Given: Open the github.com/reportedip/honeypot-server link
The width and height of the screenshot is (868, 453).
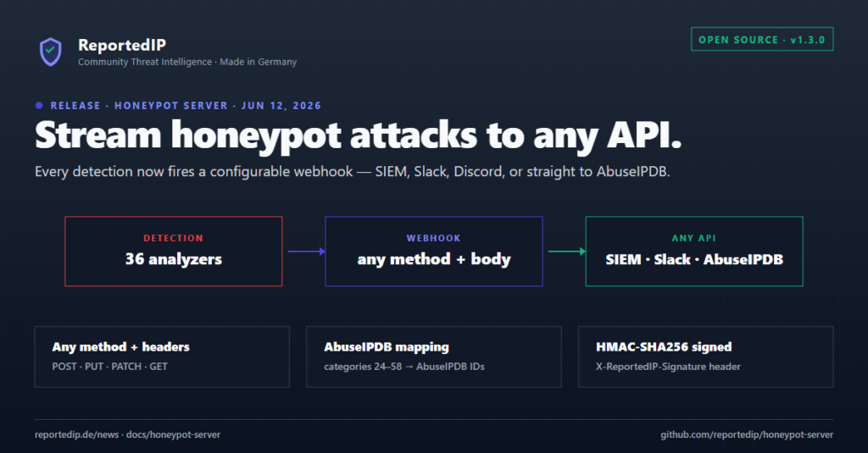Looking at the screenshot, I should click(747, 434).
